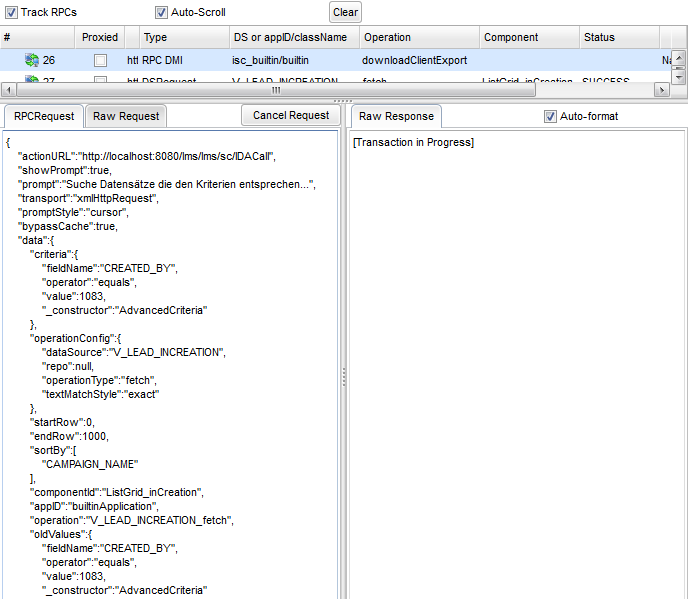Click the vertical splitter between request and response
The height and width of the screenshot is (599, 688).
click(x=345, y=375)
